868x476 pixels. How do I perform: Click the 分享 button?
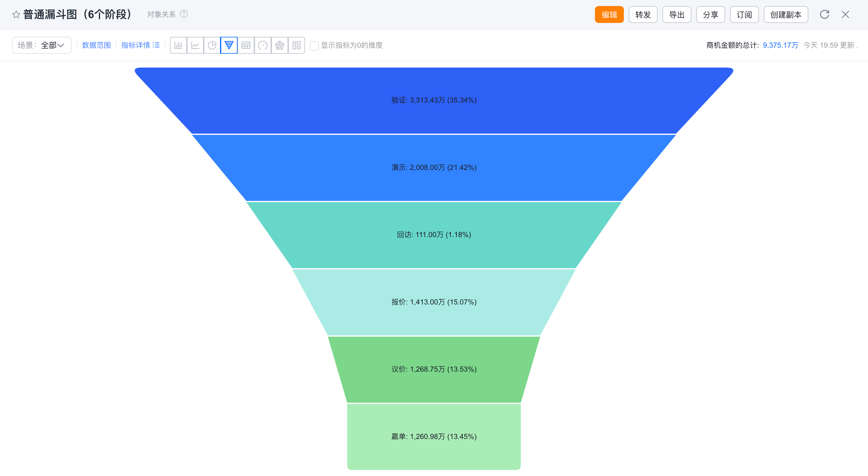tap(710, 14)
